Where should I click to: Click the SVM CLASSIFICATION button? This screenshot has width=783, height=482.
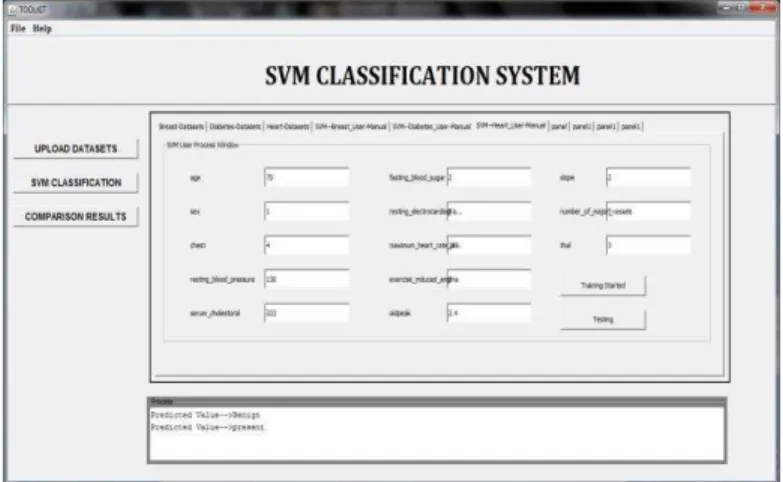[75, 183]
